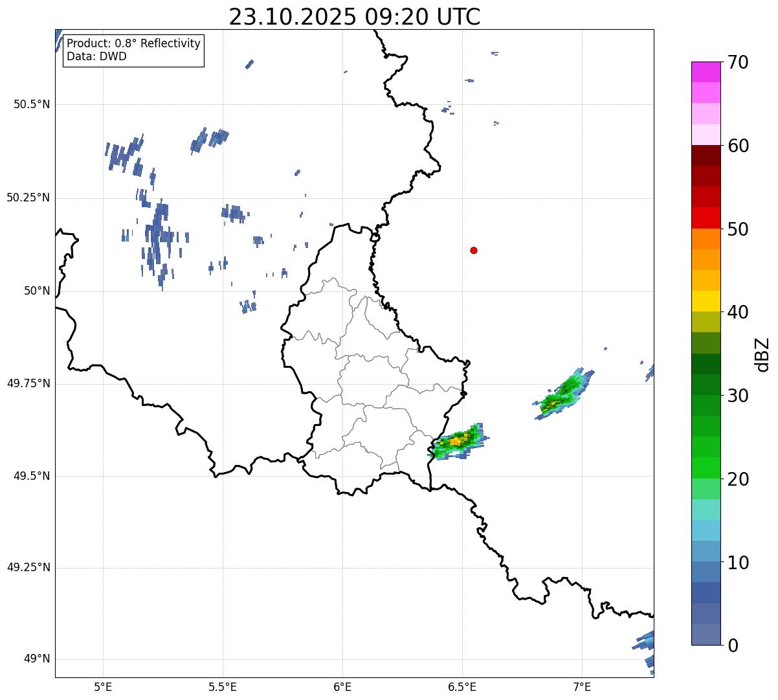This screenshot has width=778, height=700.
Task: Click the 50°N latitude tick label
Action: point(37,291)
